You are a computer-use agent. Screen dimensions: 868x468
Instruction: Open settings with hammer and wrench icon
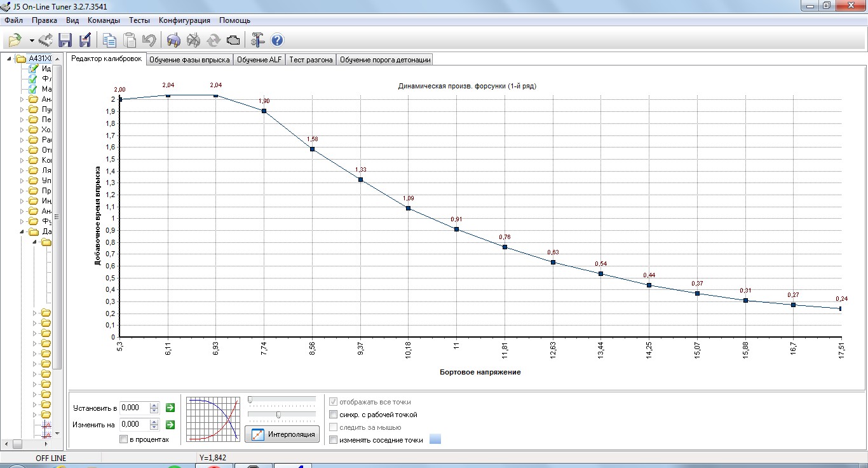[x=257, y=40]
